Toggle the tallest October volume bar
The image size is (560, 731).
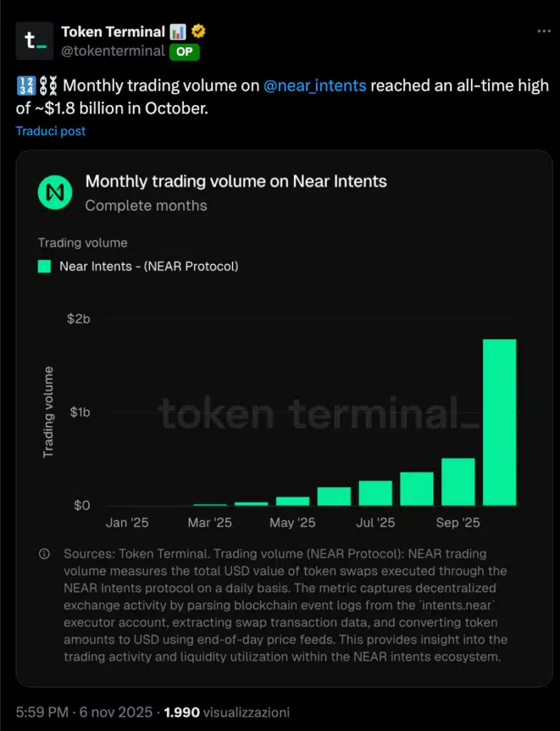coord(499,421)
